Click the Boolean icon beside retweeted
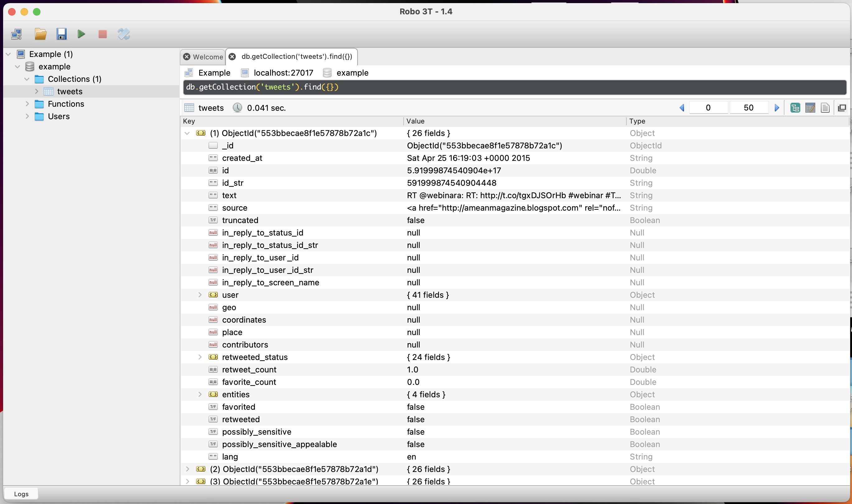The width and height of the screenshot is (852, 504). (x=213, y=419)
